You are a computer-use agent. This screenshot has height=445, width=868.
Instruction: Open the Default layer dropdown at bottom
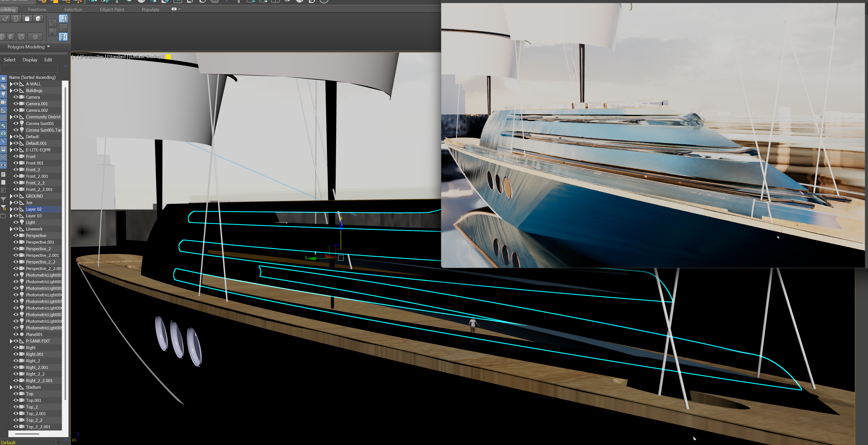[59, 442]
